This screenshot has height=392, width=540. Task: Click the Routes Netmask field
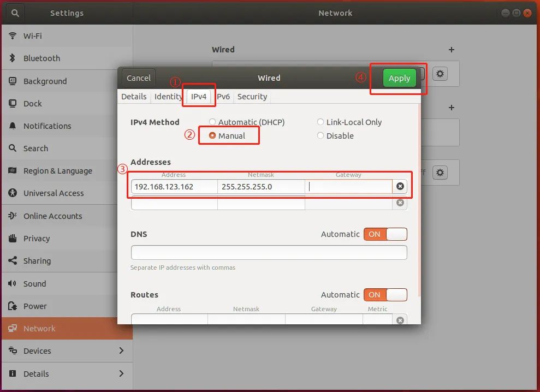[247, 319]
